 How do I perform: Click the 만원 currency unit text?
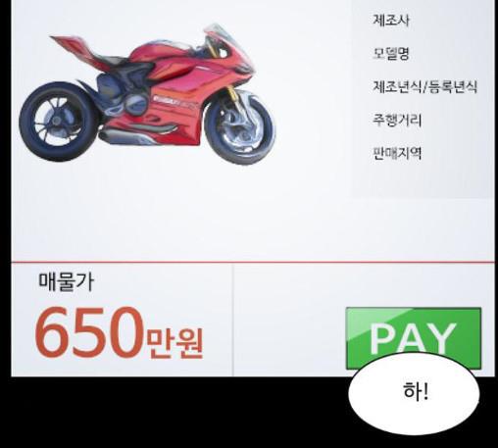point(174,343)
